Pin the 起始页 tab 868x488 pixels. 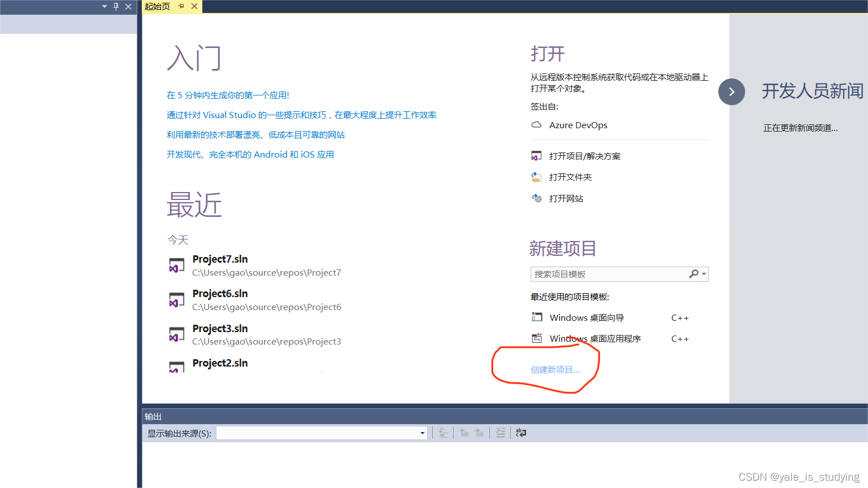coord(181,6)
